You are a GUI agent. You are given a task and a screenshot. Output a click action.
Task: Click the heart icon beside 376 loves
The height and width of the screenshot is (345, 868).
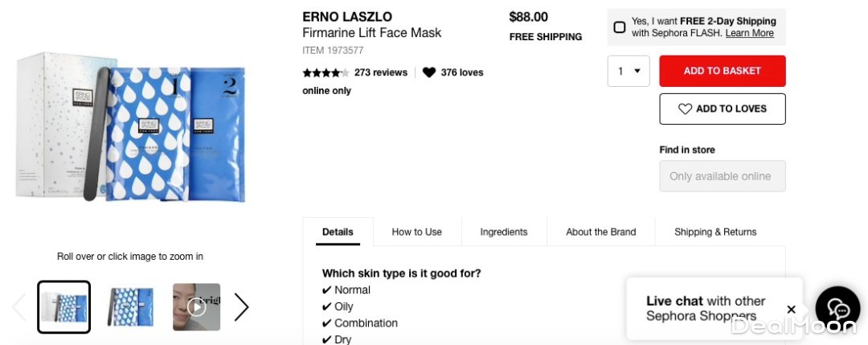pyautogui.click(x=429, y=72)
